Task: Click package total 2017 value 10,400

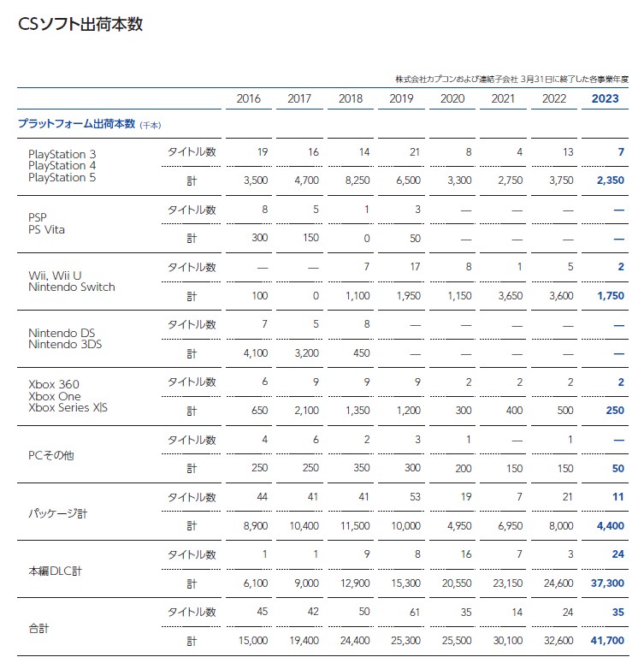Action: point(304,525)
